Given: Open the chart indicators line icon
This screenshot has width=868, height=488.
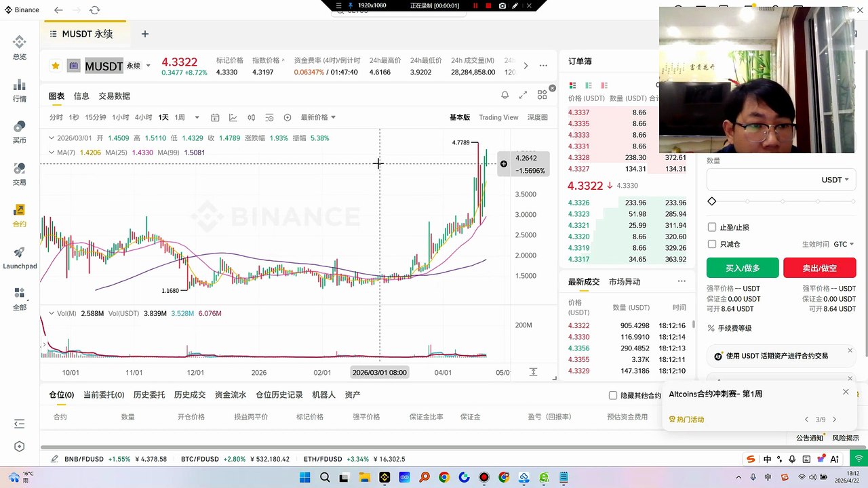Looking at the screenshot, I should click(x=233, y=117).
